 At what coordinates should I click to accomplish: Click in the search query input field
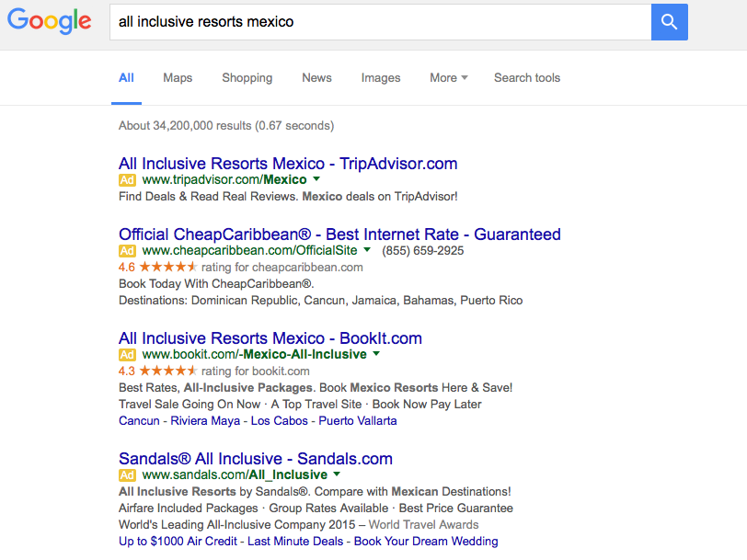380,22
